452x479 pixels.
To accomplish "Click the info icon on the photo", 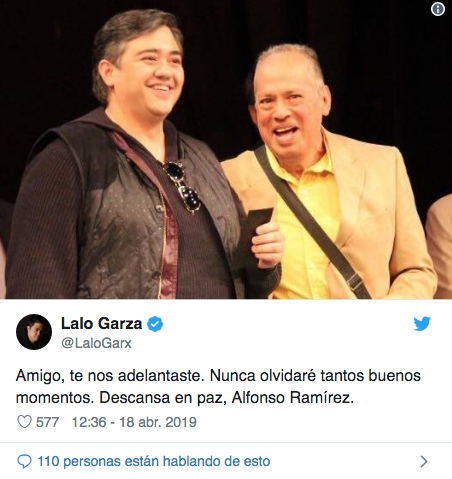I will coord(438,9).
